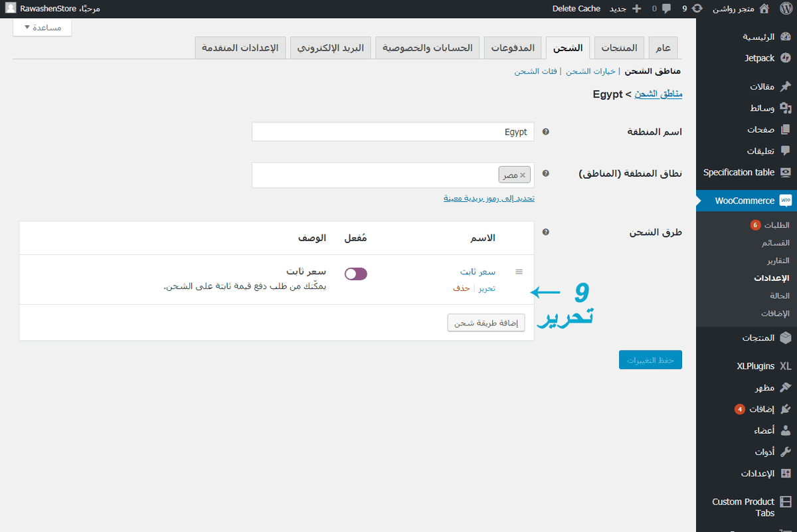Click the تحرير link under سعر ثابت
The height and width of the screenshot is (532, 797).
(487, 288)
